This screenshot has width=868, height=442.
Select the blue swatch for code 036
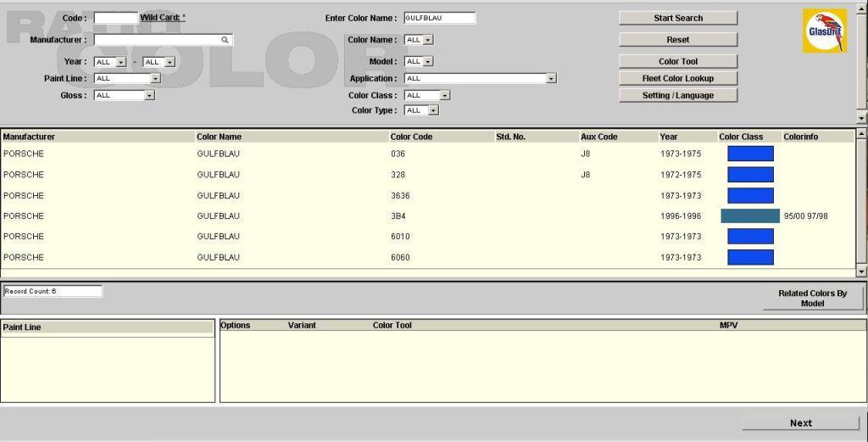pos(751,154)
